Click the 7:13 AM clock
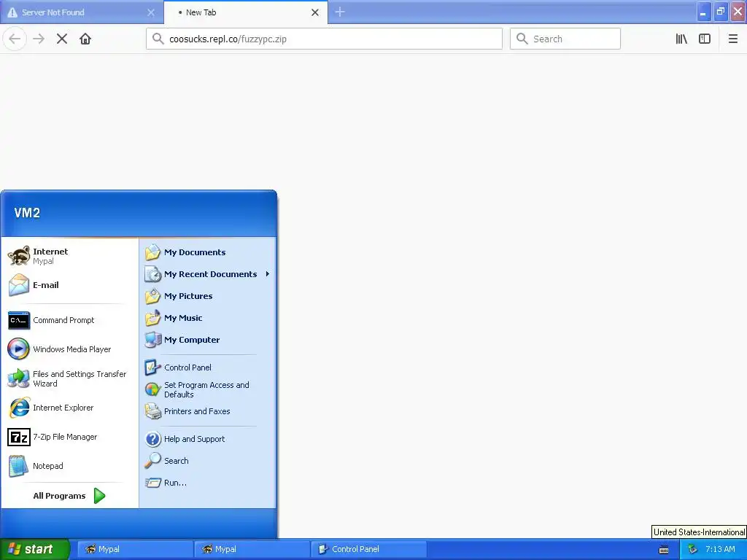The height and width of the screenshot is (560, 747). pyautogui.click(x=720, y=550)
